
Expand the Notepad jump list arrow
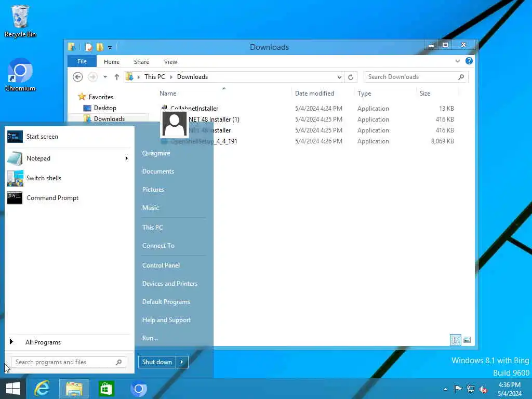point(127,158)
